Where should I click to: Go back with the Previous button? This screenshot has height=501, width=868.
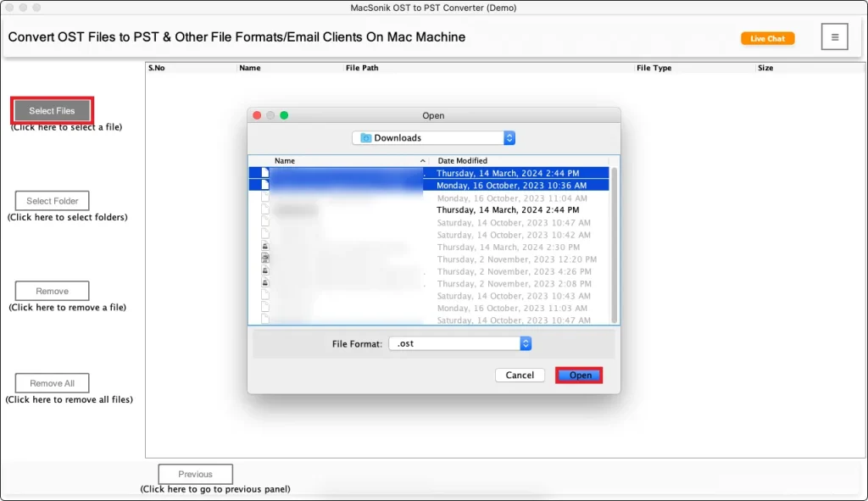(195, 474)
